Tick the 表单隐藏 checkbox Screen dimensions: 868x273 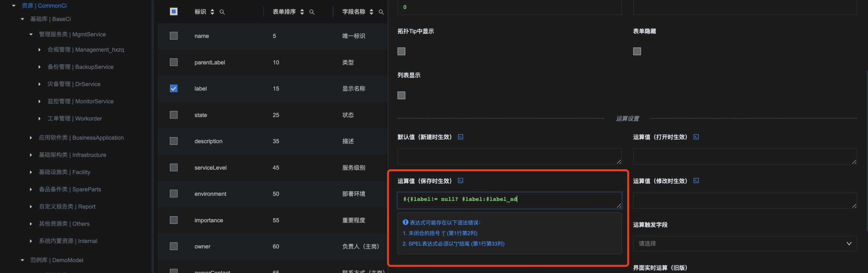pos(637,51)
